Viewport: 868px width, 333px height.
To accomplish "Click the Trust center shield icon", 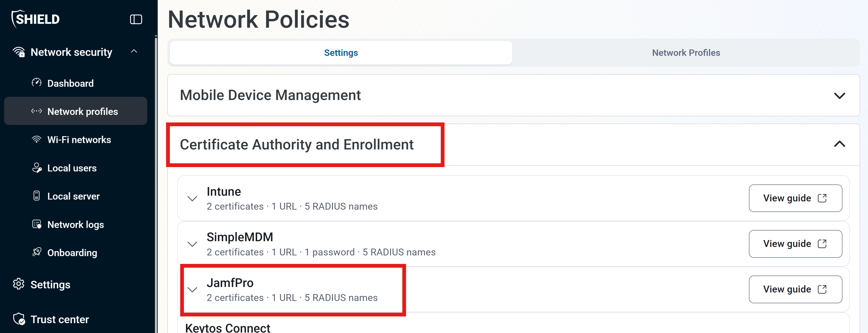I will (x=19, y=319).
